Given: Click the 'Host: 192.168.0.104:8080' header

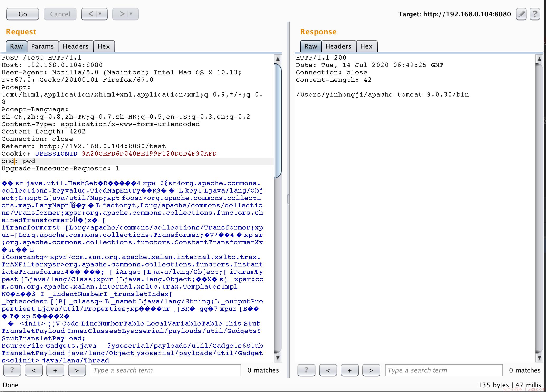Looking at the screenshot, I should click(52, 65).
